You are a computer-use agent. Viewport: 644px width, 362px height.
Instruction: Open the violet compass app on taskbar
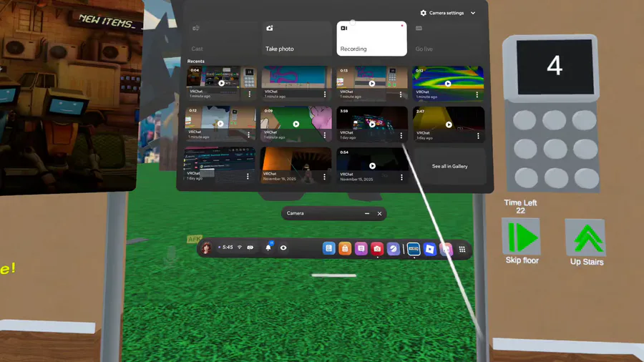point(393,249)
